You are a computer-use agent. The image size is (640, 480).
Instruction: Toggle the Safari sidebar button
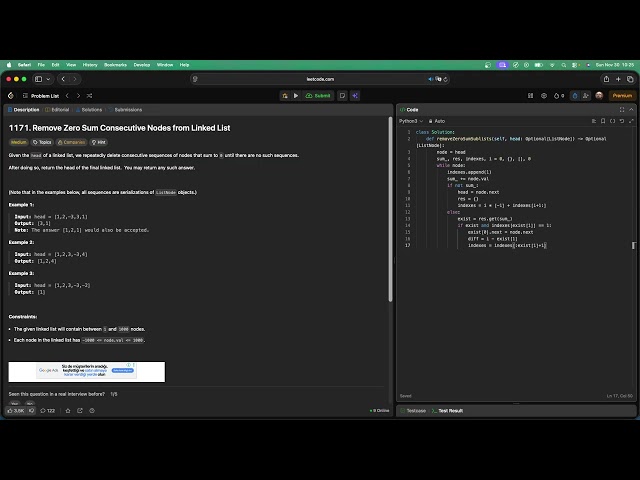(x=38, y=79)
